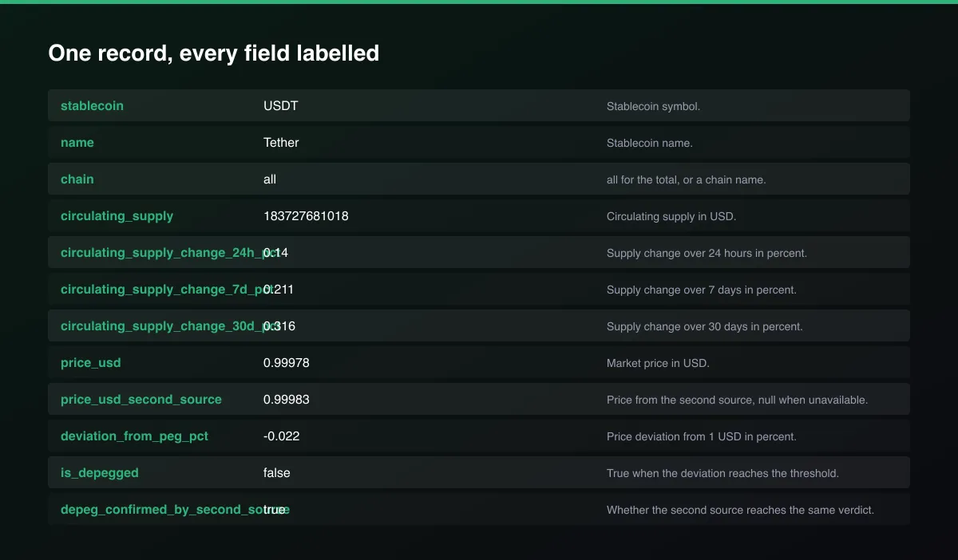The height and width of the screenshot is (560, 958).
Task: Select the "price_usd_second_source" label
Action: [x=141, y=399]
